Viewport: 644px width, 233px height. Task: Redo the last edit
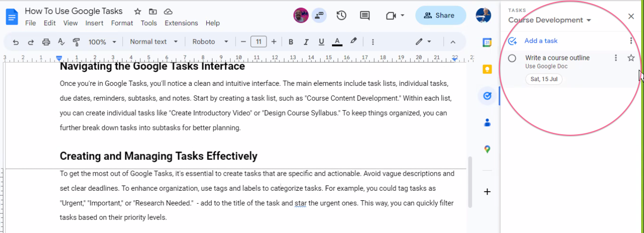click(x=31, y=42)
